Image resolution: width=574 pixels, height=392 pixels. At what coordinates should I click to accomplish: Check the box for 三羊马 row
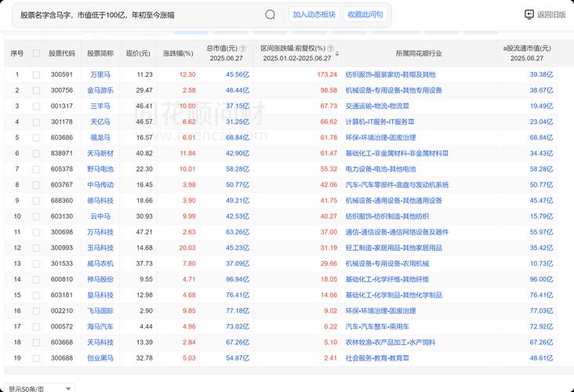pyautogui.click(x=36, y=106)
